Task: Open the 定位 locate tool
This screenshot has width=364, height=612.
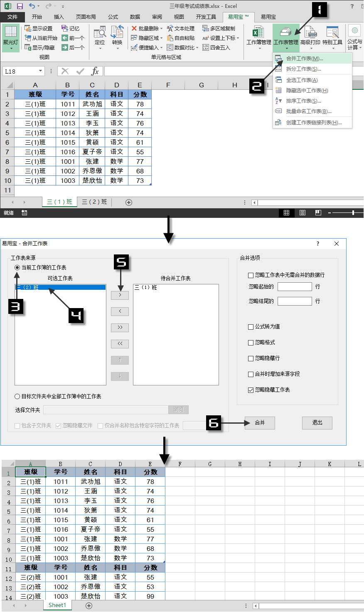Action: click(100, 37)
